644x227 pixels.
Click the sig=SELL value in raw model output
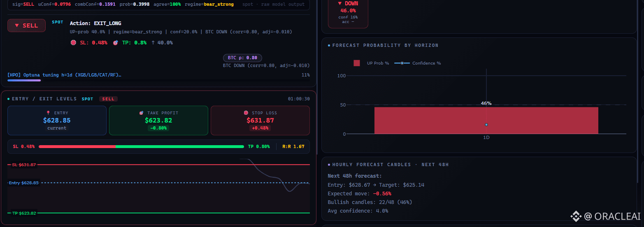[x=22, y=4]
